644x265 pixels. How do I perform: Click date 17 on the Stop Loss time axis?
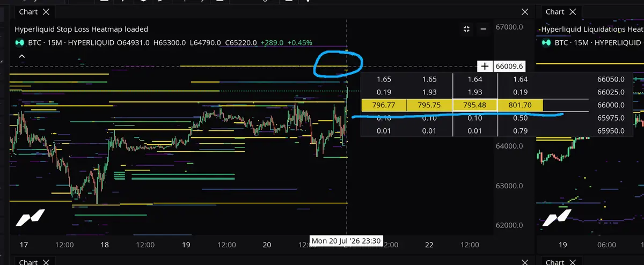[24, 245]
